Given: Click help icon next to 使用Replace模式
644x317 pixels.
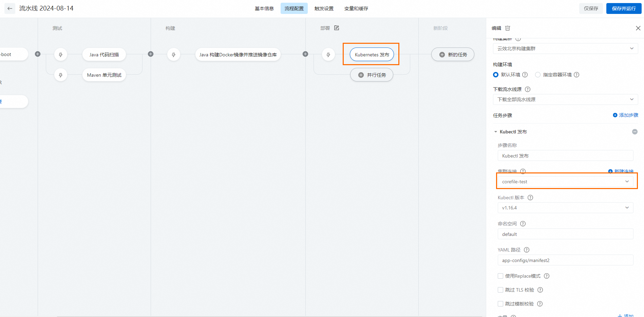Looking at the screenshot, I should tap(547, 276).
